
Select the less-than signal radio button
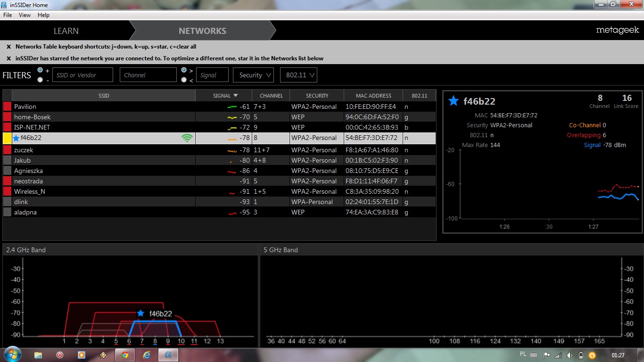click(x=184, y=80)
